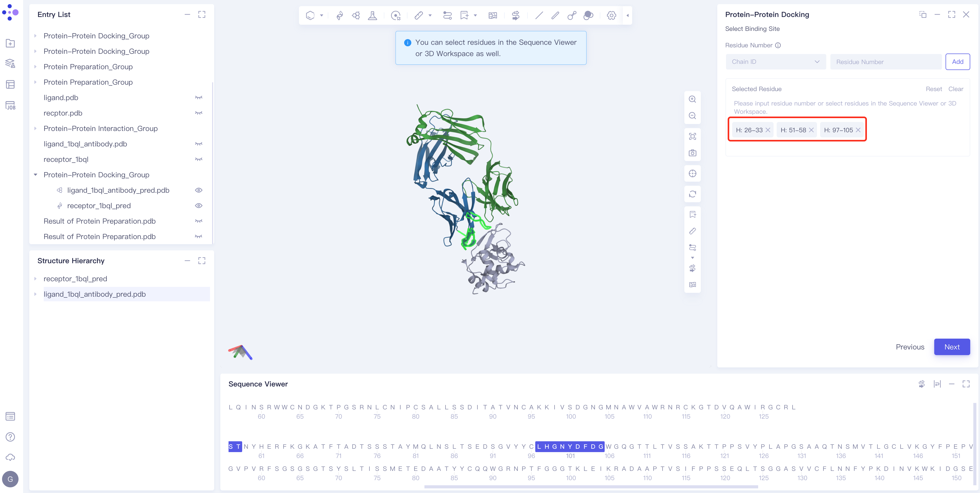Viewport: 980px width, 493px height.
Task: Hide receptor_1bql_pred in Entry List via its eye icon
Action: 198,206
